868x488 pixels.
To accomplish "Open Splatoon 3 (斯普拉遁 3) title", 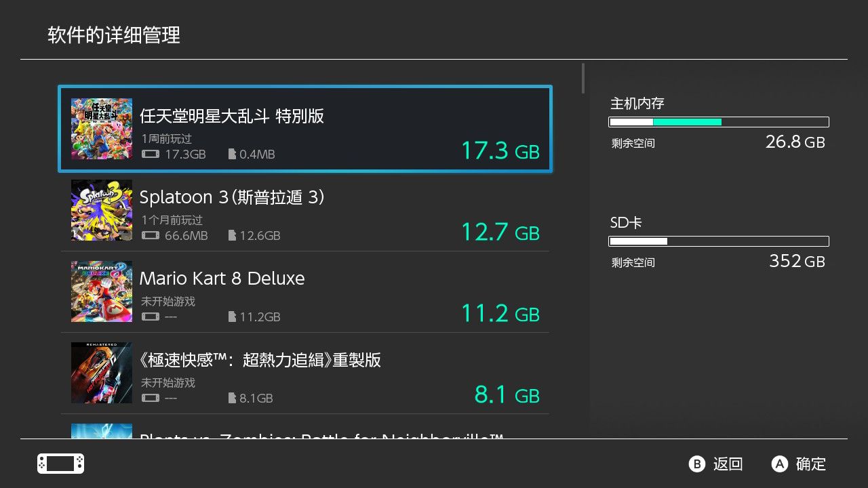I will point(232,197).
